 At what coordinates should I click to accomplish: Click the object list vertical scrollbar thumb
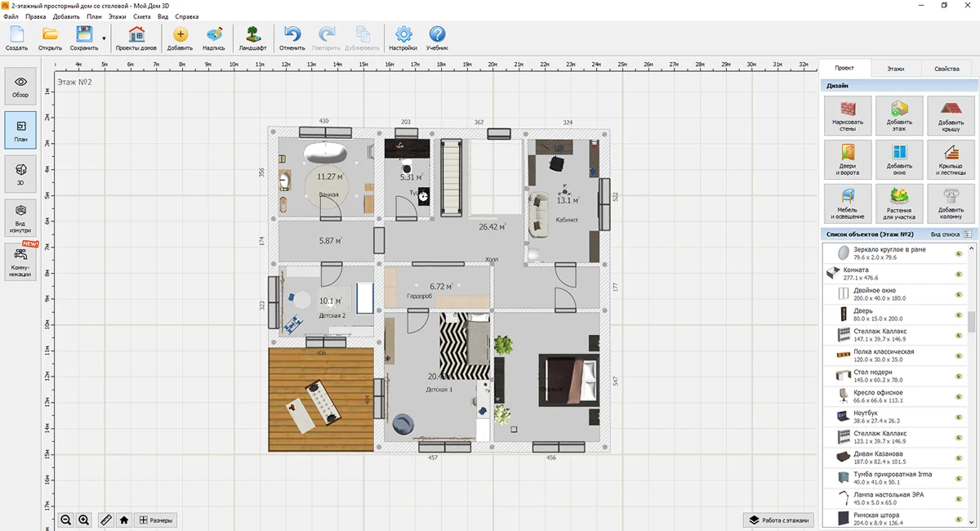point(972,322)
